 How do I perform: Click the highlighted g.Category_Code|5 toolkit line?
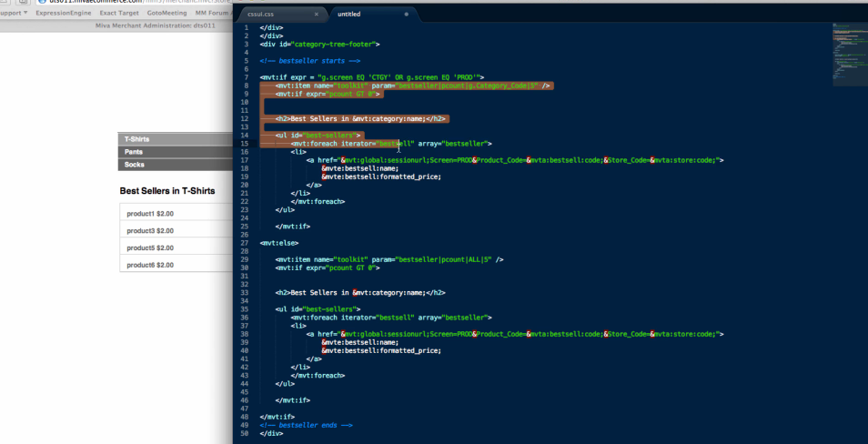412,86
